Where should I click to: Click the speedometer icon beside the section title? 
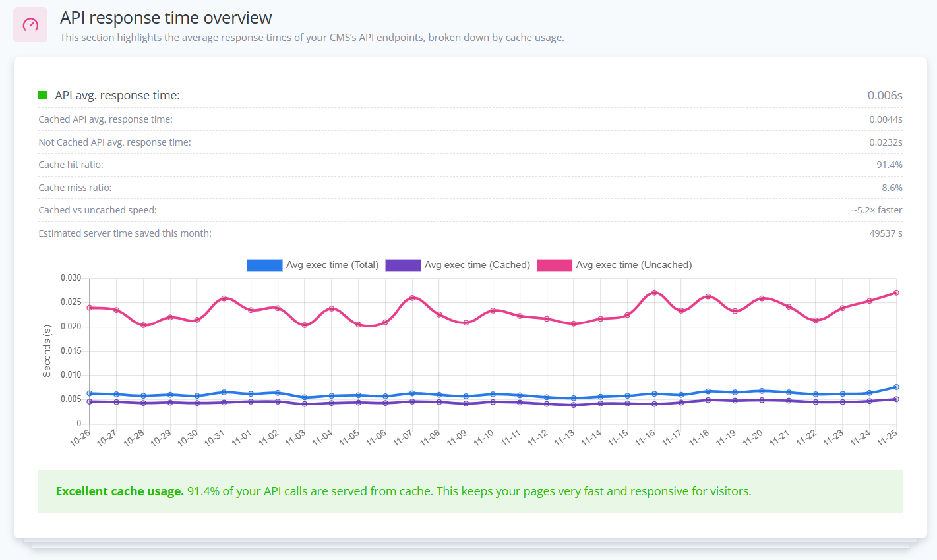tap(30, 25)
